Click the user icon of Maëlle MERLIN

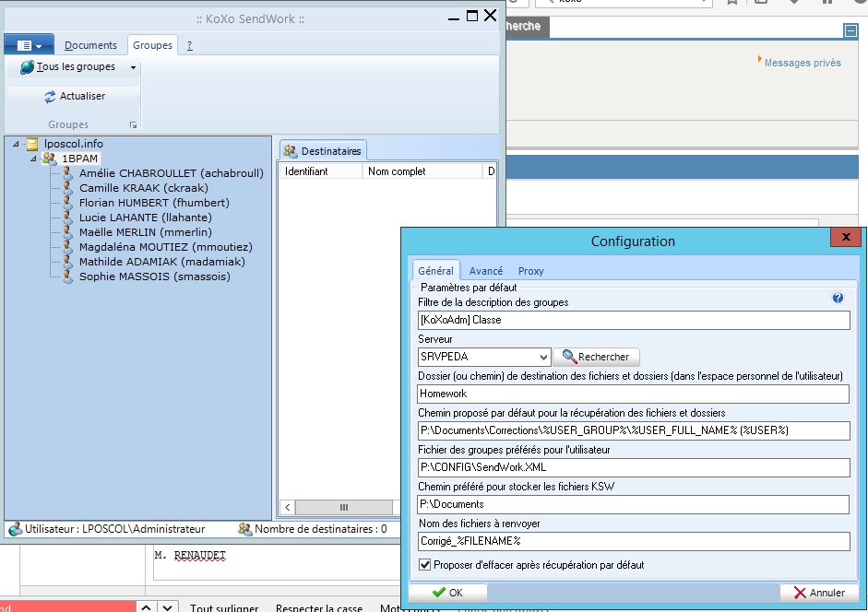pos(67,232)
